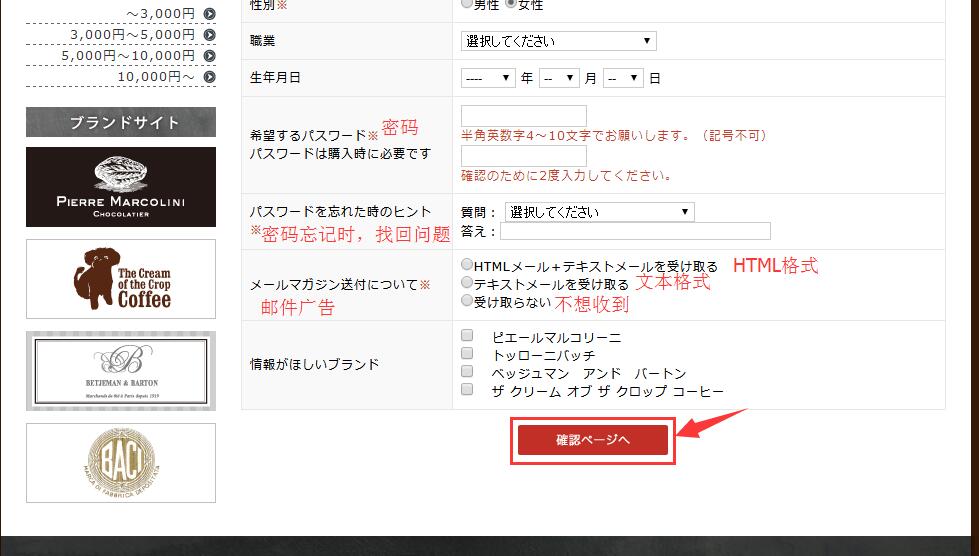Open the Baci brand logo

(120, 463)
